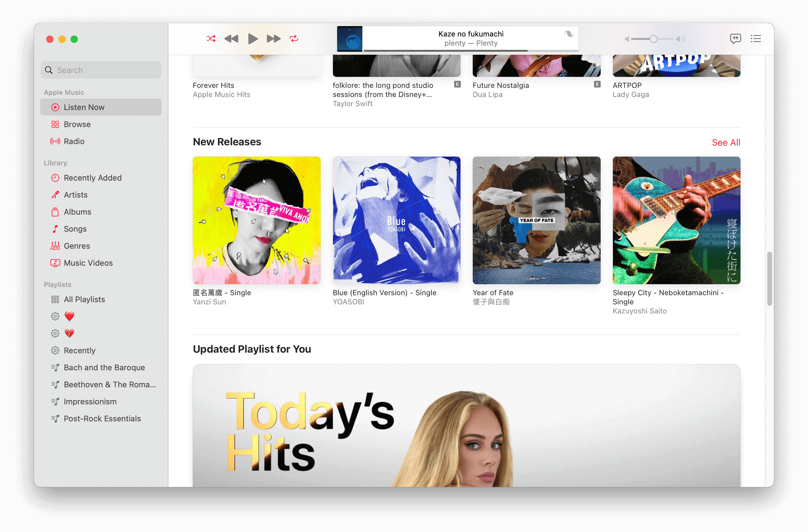Open the Recently Added library view
Image resolution: width=808 pixels, height=532 pixels.
pyautogui.click(x=92, y=178)
